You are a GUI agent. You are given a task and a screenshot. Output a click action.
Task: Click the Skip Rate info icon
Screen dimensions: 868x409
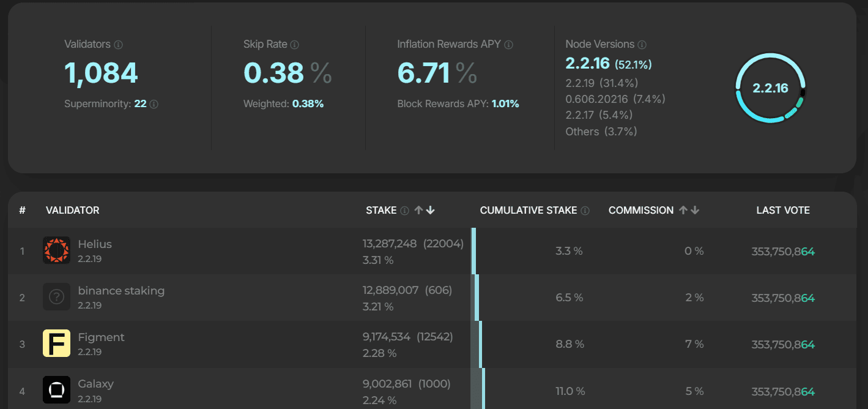[x=295, y=45]
